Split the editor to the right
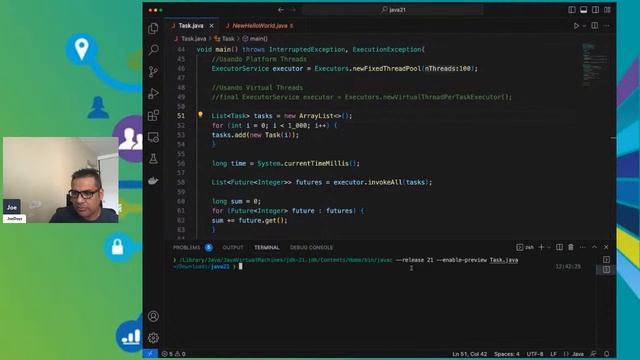640x360 pixels. [595, 26]
